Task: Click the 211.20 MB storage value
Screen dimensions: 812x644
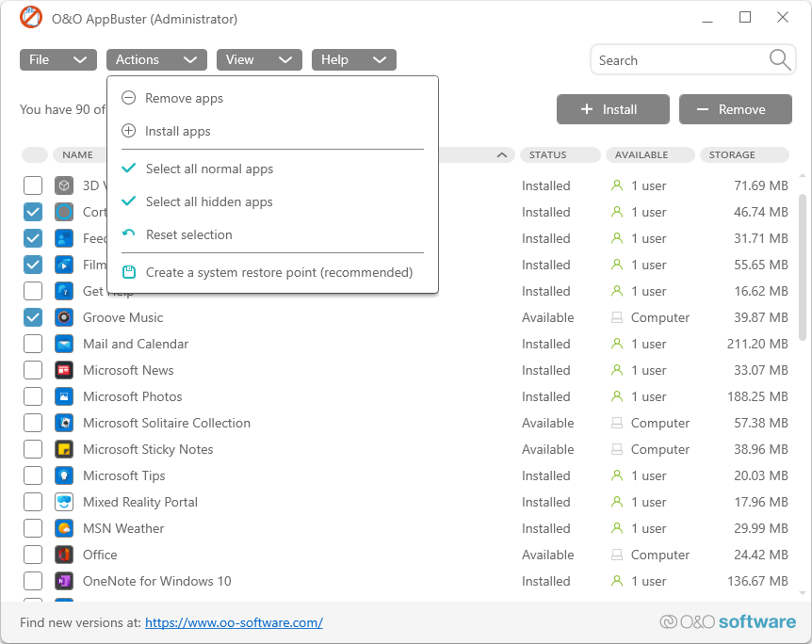Action: pos(757,344)
